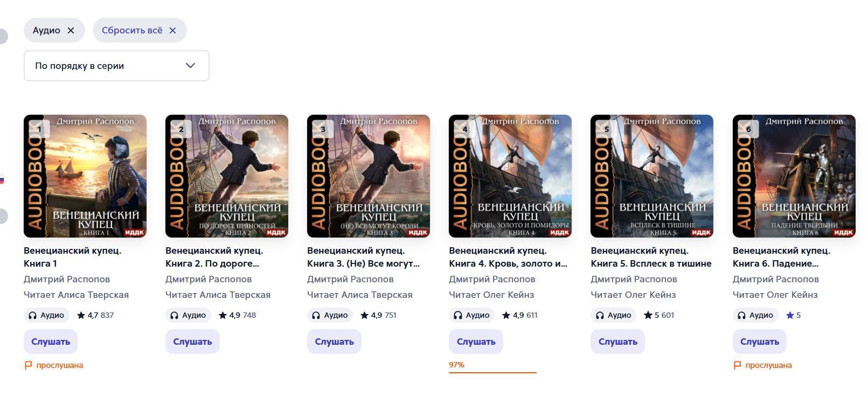
Task: Click the review count 837 for Книга 1
Action: click(x=107, y=315)
